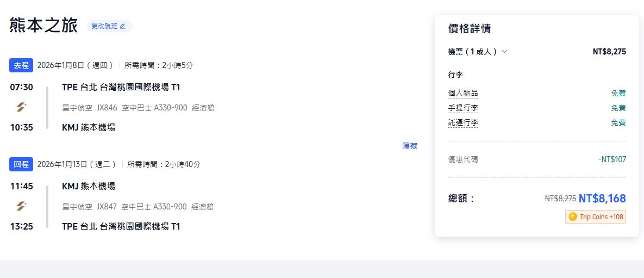
Task: Click the 手提行李 carry-on info label
Action: (x=463, y=108)
